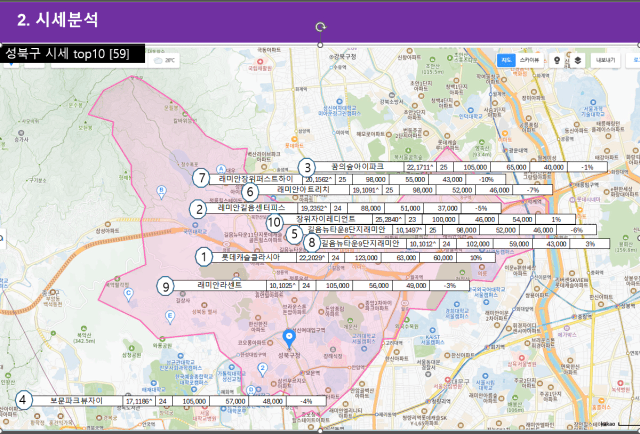The height and width of the screenshot is (434, 640).
Task: Select the 지도 map view toggle
Action: [x=506, y=60]
